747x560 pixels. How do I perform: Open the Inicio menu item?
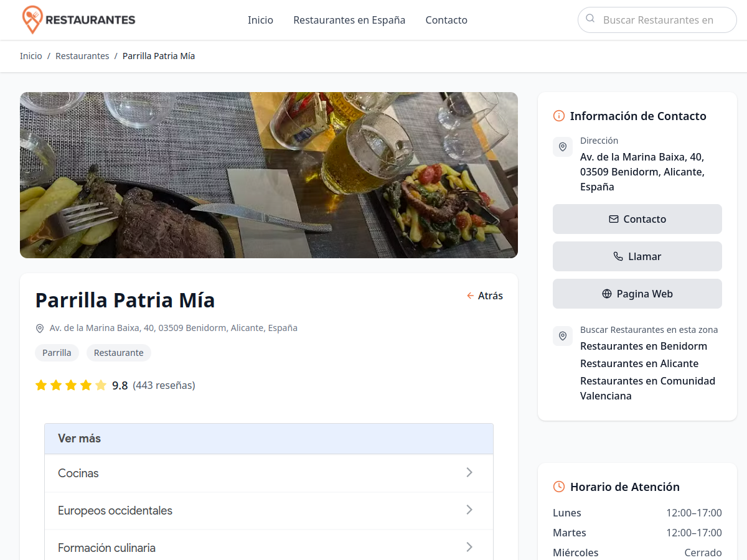pyautogui.click(x=260, y=20)
